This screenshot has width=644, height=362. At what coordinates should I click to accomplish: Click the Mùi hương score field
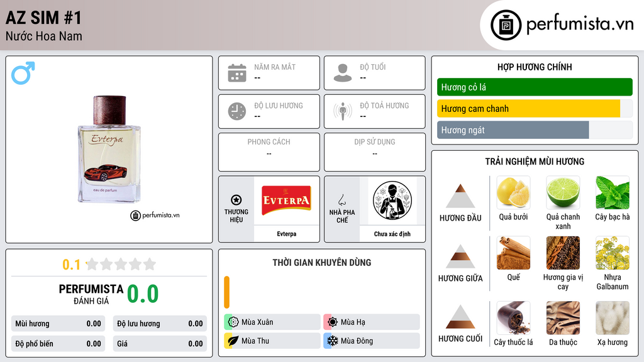tap(58, 324)
